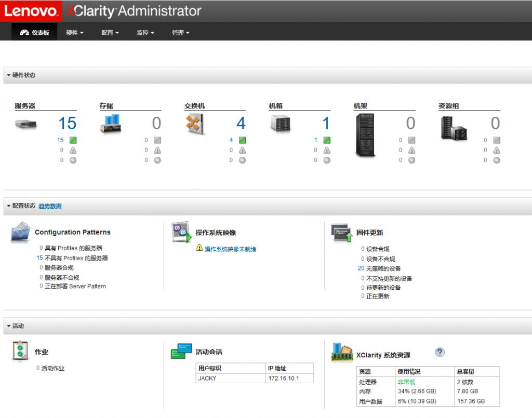
Task: Click the gray normal status icon for 机架
Action: [411, 140]
